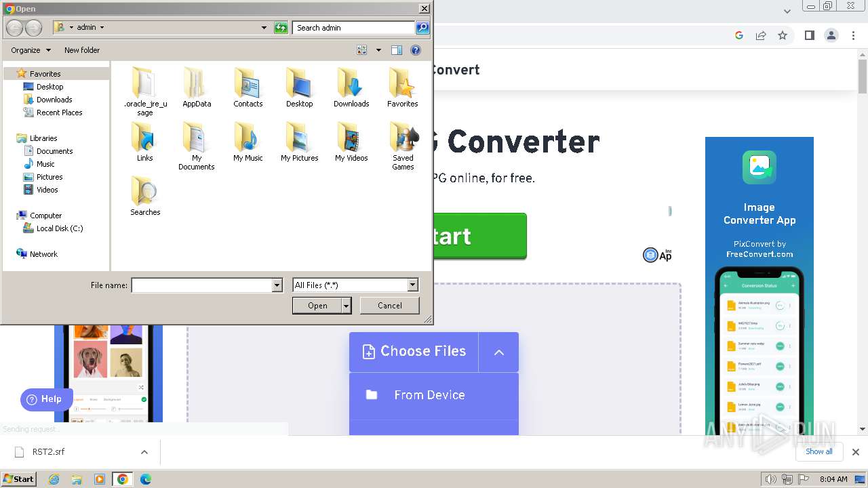Viewport: 868px width, 488px height.
Task: Open the My Videos folder
Action: tap(351, 142)
